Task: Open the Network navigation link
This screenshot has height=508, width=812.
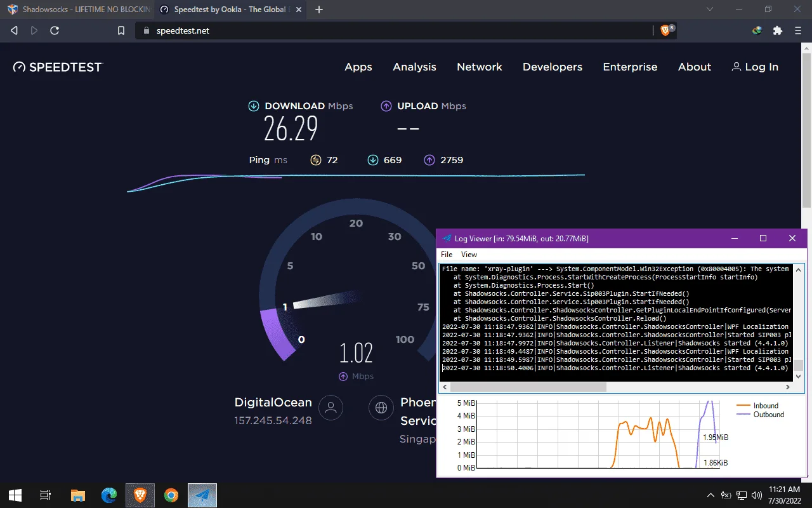Action: pos(480,67)
